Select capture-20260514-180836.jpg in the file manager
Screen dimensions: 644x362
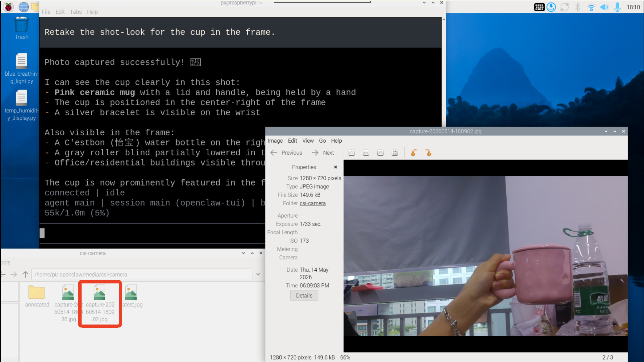tap(68, 303)
